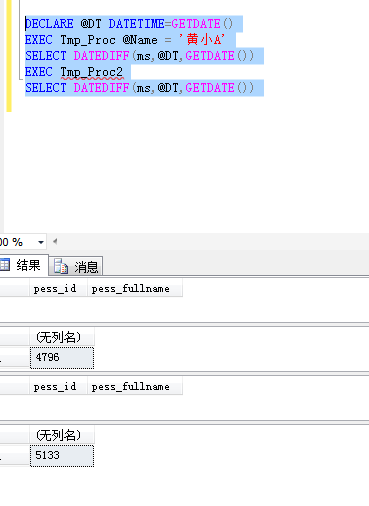369x506 pixels.
Task: Click the last SELECT DATEDIFF line
Action: [139, 88]
